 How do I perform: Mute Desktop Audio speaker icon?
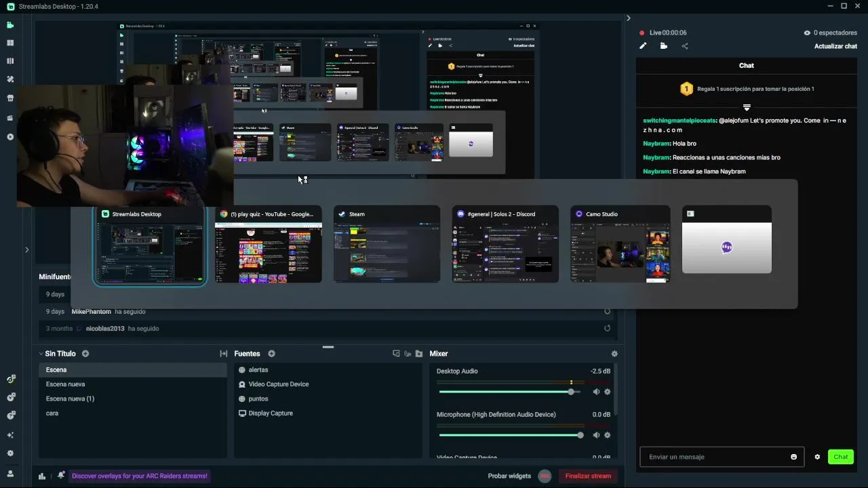[x=596, y=392]
